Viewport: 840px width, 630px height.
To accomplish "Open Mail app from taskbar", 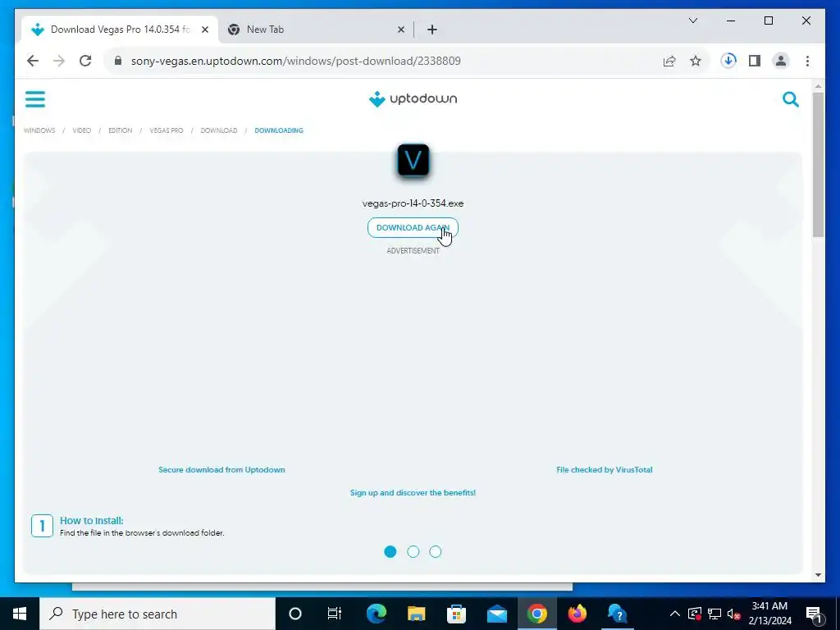I will pyautogui.click(x=496, y=614).
